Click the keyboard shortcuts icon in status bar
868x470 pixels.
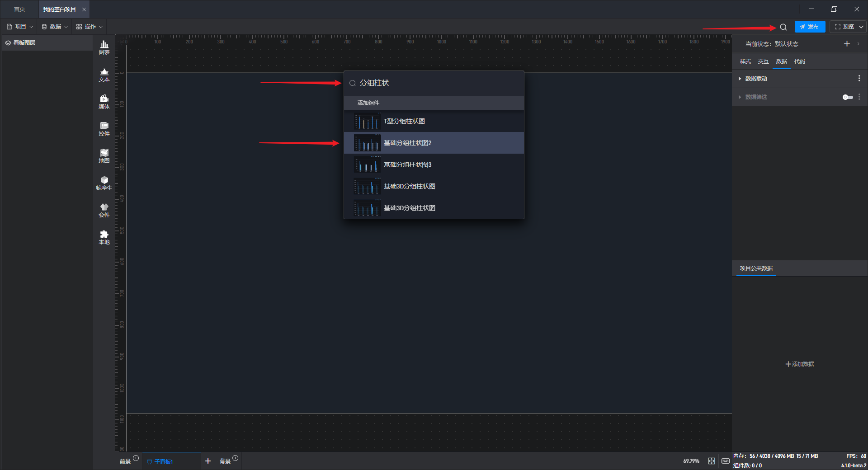725,461
